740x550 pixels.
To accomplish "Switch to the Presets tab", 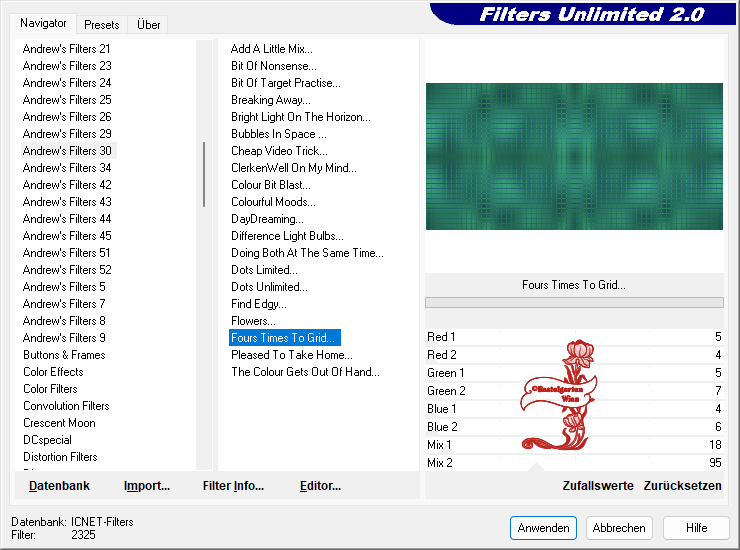I will pos(101,25).
